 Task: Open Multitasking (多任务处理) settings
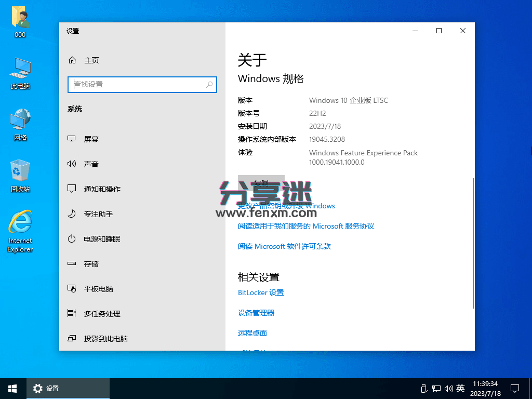(102, 314)
